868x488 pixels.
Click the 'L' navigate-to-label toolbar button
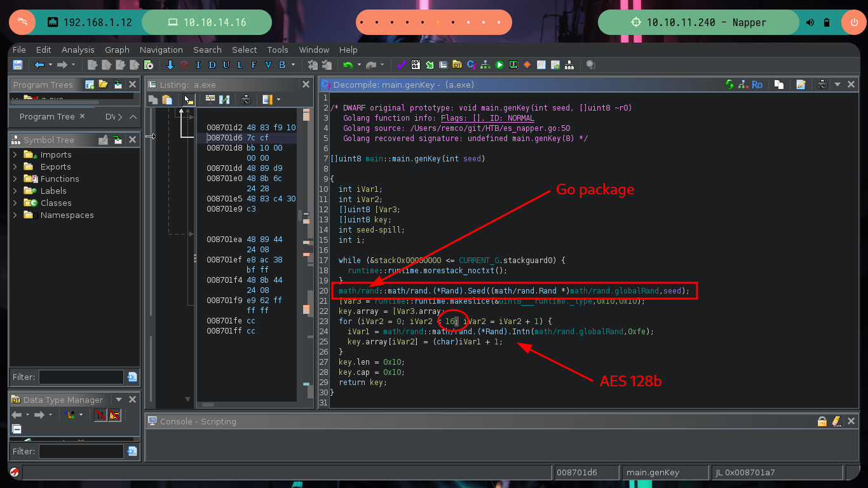(240, 65)
